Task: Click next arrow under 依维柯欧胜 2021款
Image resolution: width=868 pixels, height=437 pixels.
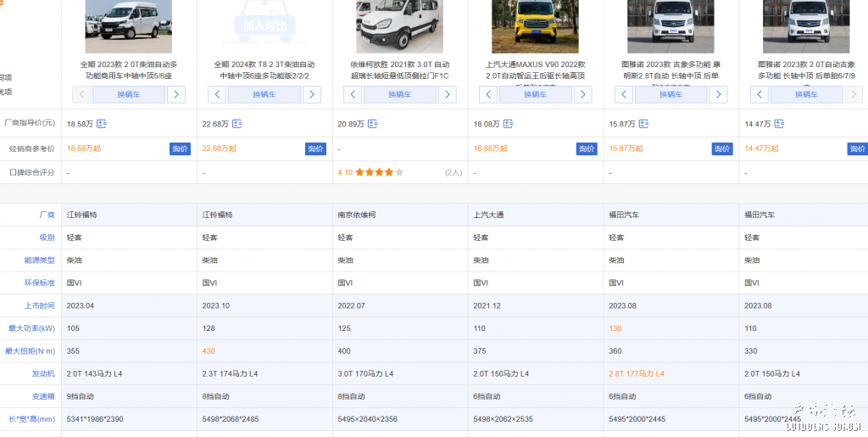Action: [448, 95]
